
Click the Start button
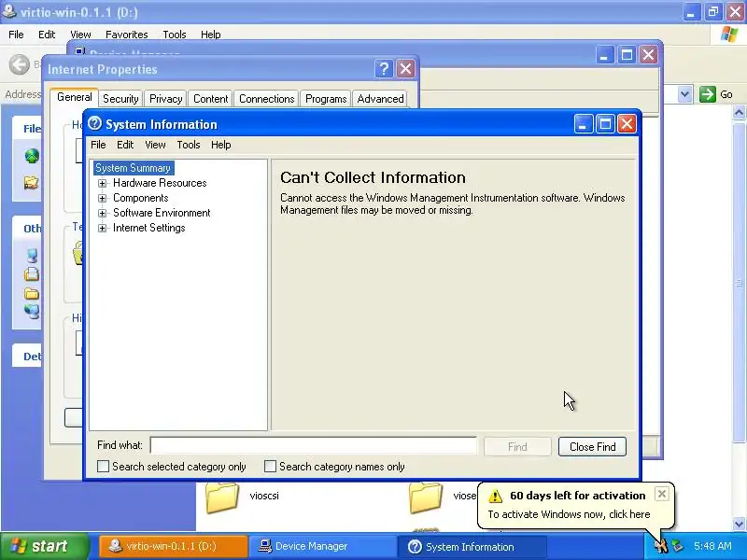tap(44, 546)
